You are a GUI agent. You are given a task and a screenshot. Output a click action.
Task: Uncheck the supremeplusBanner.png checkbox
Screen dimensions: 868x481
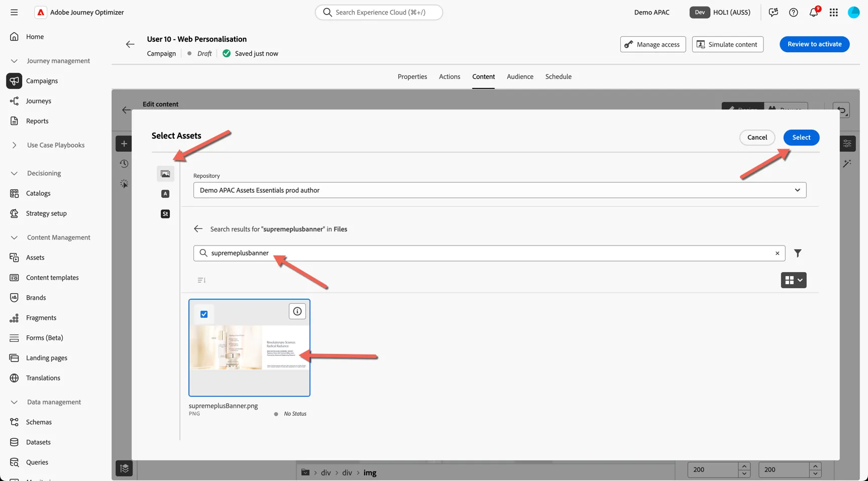pyautogui.click(x=204, y=314)
